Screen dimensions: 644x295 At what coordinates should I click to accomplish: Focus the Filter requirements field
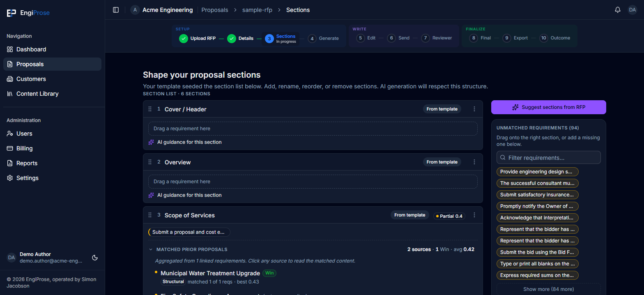549,157
